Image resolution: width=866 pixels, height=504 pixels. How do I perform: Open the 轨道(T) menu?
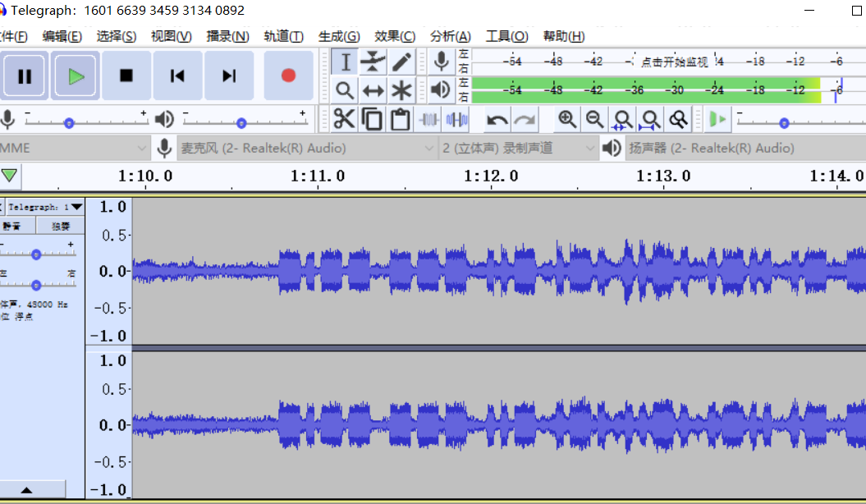pos(284,36)
